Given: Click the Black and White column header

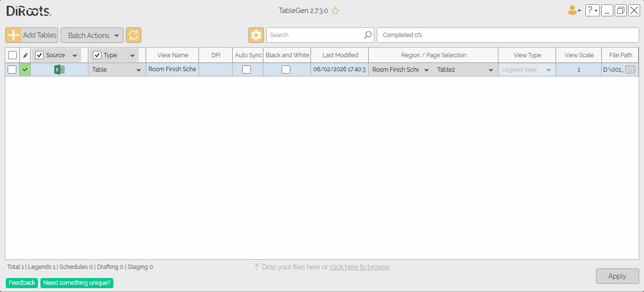Looking at the screenshot, I should [287, 55].
